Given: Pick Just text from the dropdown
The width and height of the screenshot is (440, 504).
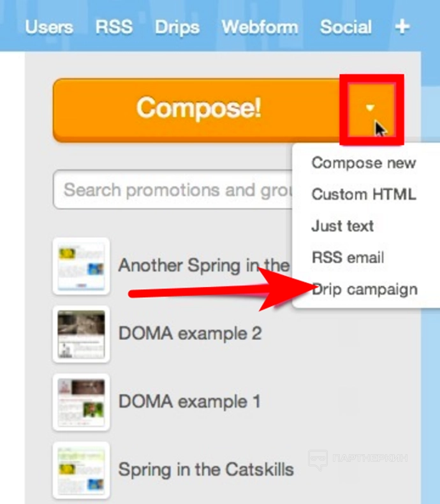Looking at the screenshot, I should click(x=342, y=226).
